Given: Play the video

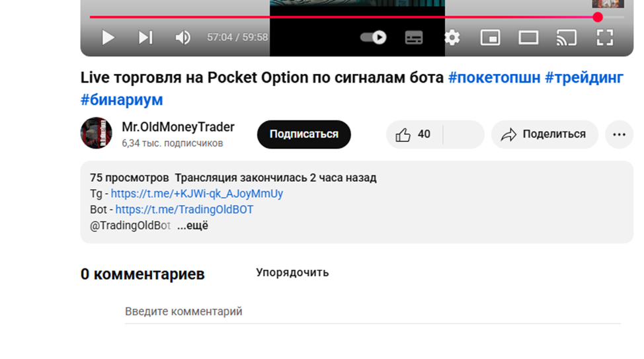Looking at the screenshot, I should click(108, 38).
